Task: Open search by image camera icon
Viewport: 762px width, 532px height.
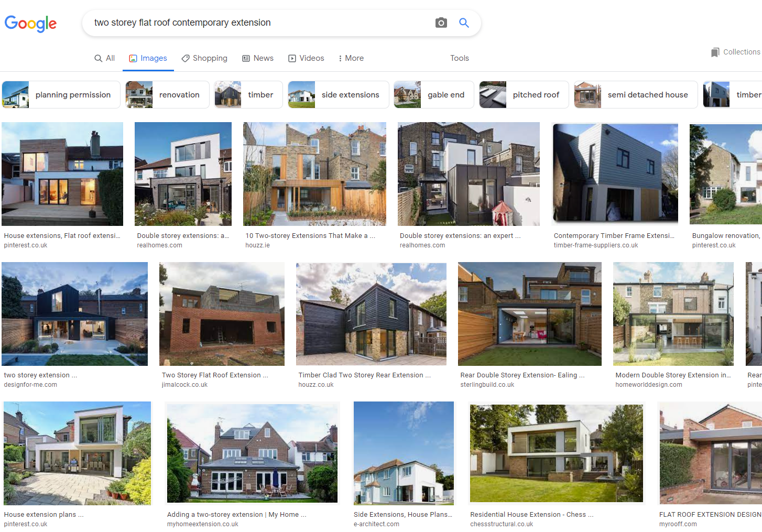Action: (441, 23)
